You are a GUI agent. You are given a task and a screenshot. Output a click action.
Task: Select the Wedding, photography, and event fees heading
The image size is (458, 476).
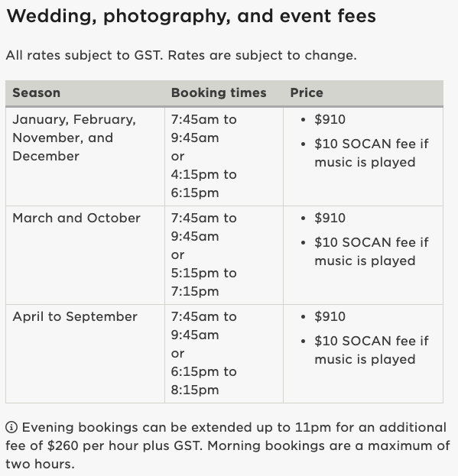(191, 16)
